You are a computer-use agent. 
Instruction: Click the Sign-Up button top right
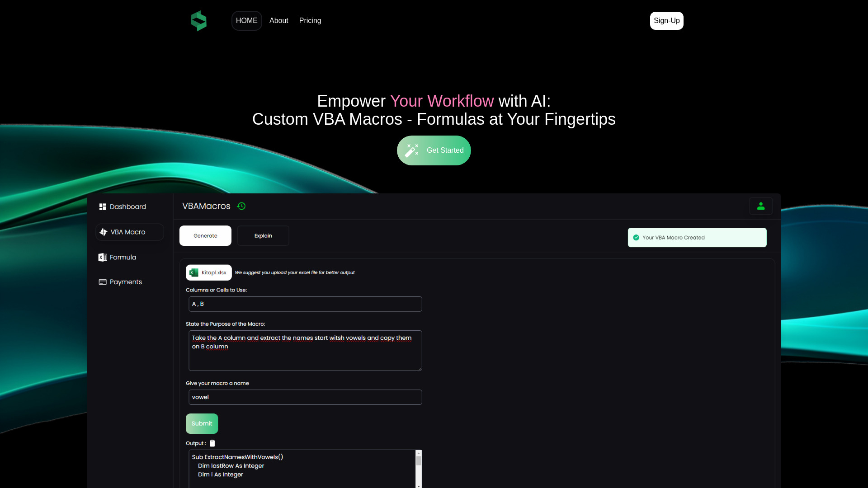(x=666, y=21)
